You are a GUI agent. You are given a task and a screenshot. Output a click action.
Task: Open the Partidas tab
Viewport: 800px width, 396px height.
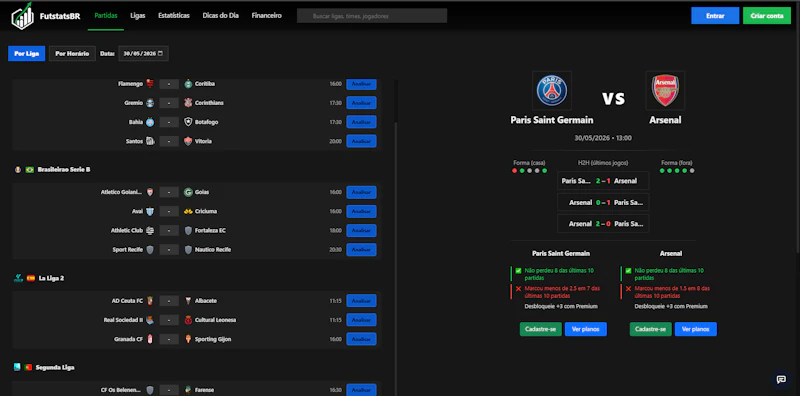106,16
